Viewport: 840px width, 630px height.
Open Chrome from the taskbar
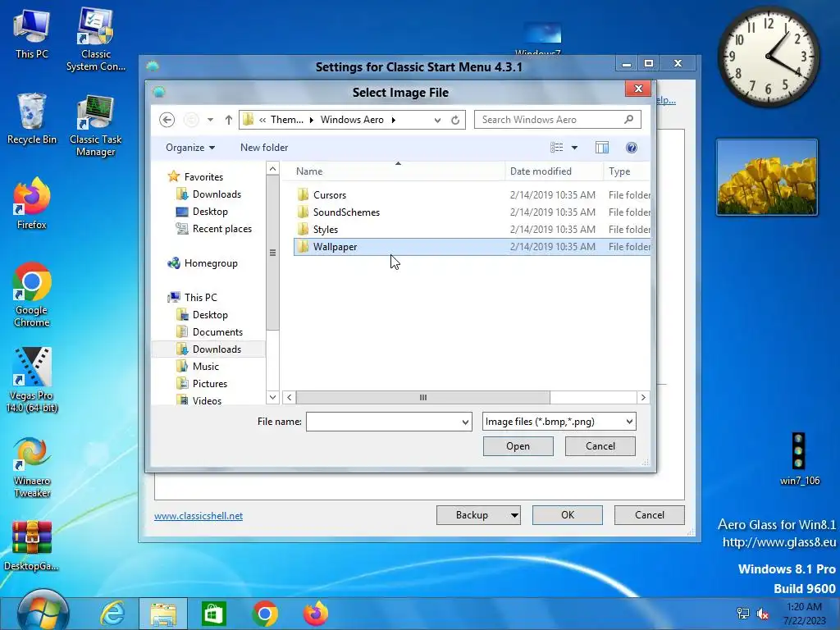tap(265, 614)
